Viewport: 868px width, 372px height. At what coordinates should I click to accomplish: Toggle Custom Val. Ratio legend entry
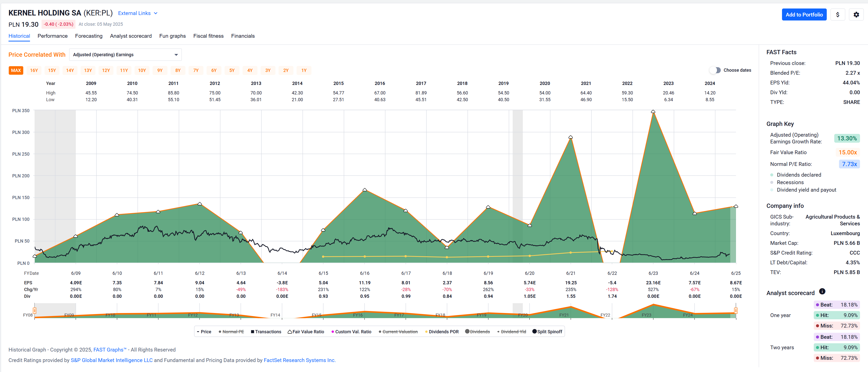pyautogui.click(x=351, y=332)
